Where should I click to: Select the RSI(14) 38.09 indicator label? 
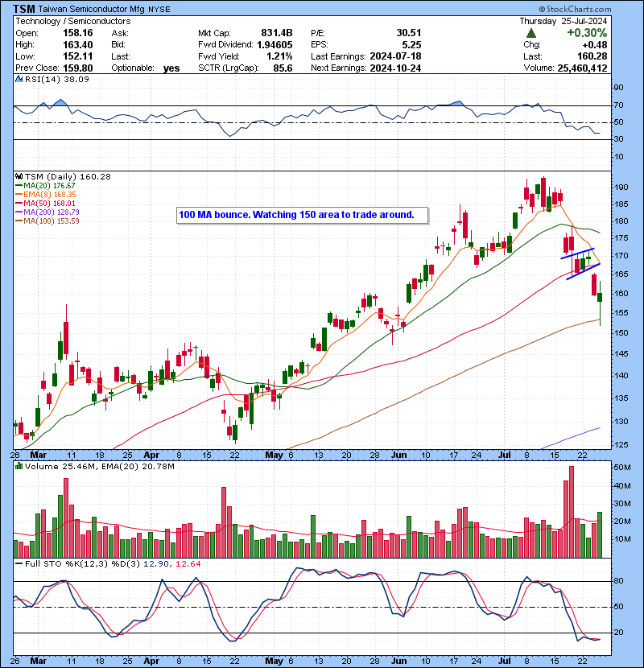pyautogui.click(x=56, y=79)
